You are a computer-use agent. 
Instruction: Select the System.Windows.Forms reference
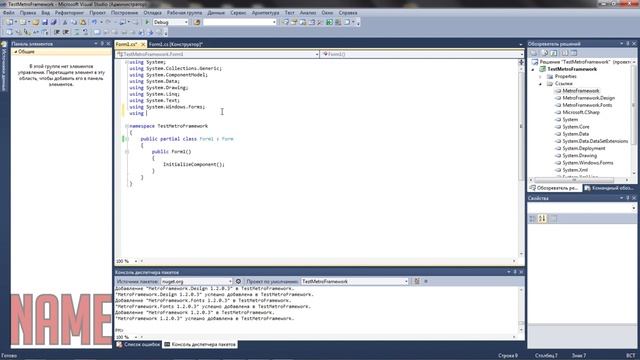[588, 163]
